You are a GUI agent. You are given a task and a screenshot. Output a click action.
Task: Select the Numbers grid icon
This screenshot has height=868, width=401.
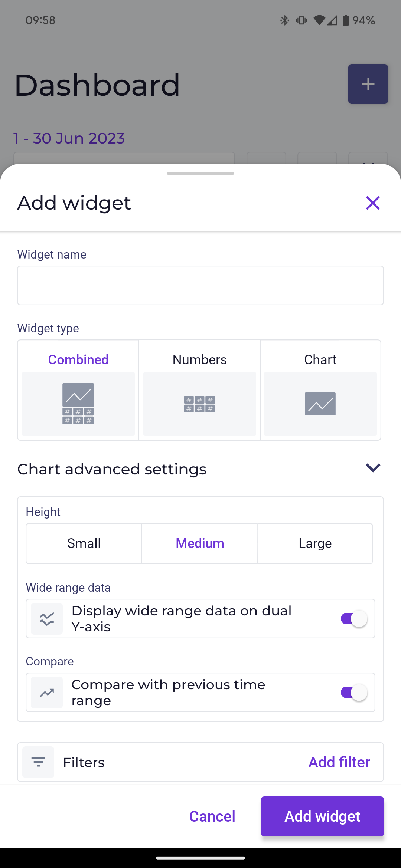tap(199, 404)
